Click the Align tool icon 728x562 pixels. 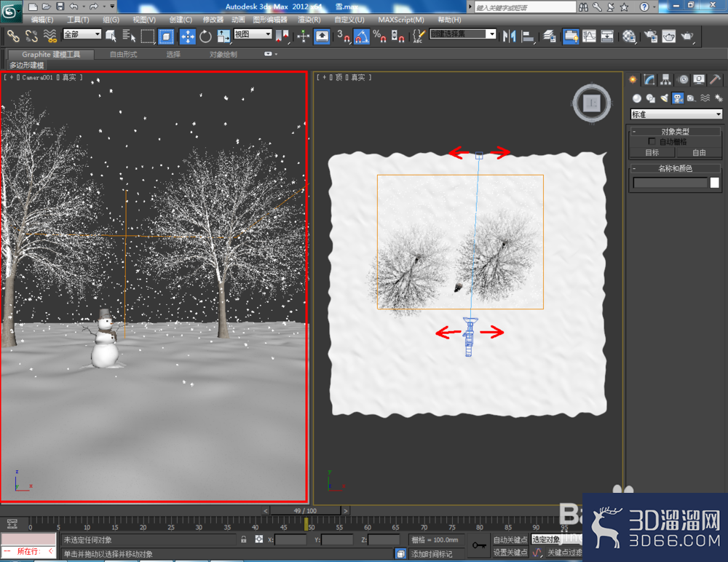tap(528, 36)
